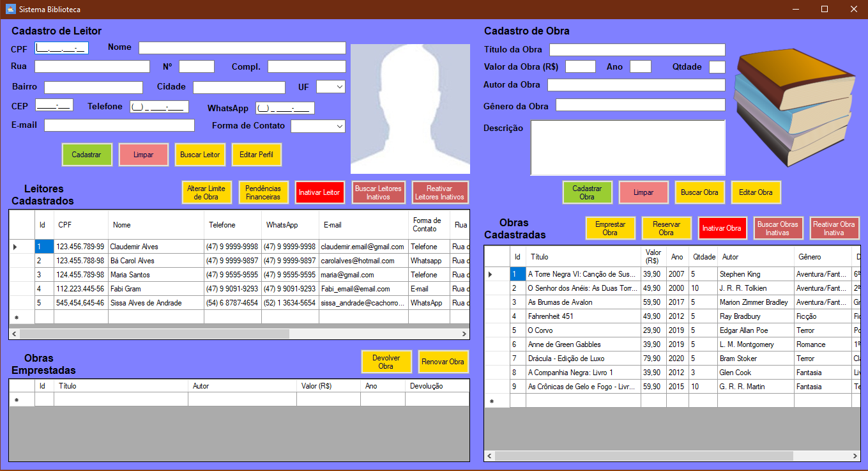Click Limpar in the reader form
Screen dimensions: 868x471
point(143,155)
